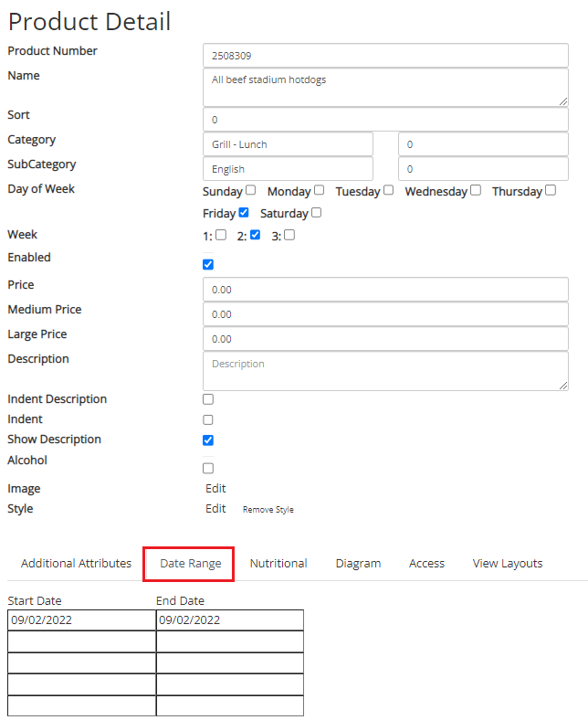
Task: Uncheck the Show Description checkbox
Action: pyautogui.click(x=208, y=439)
